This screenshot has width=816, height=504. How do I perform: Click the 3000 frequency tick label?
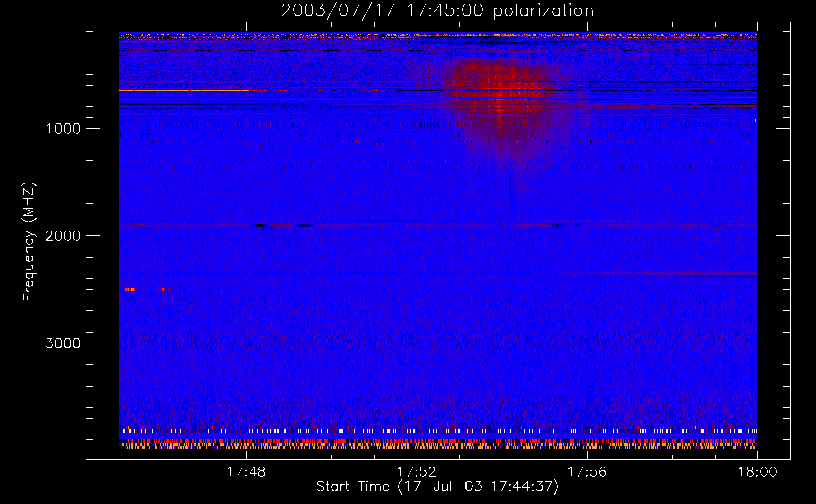[x=63, y=343]
